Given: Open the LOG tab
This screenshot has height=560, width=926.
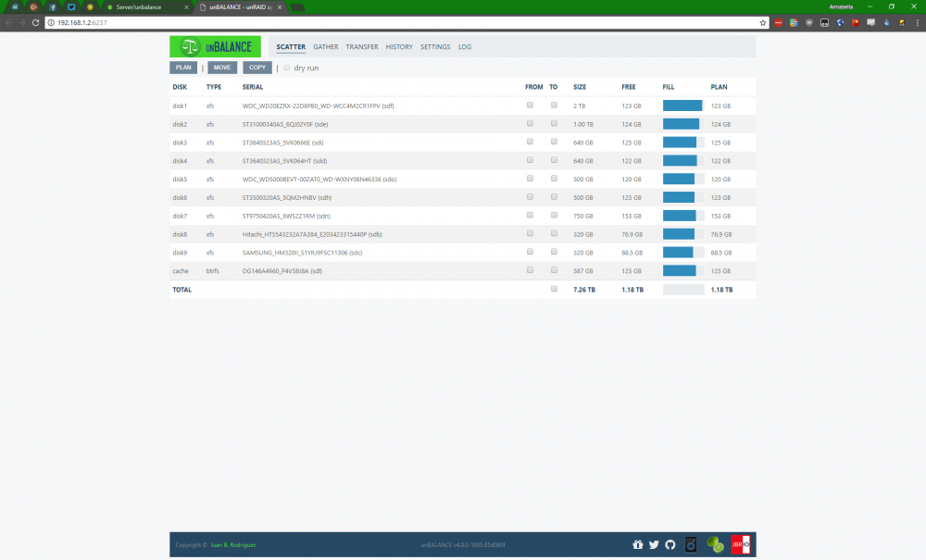Looking at the screenshot, I should tap(465, 46).
